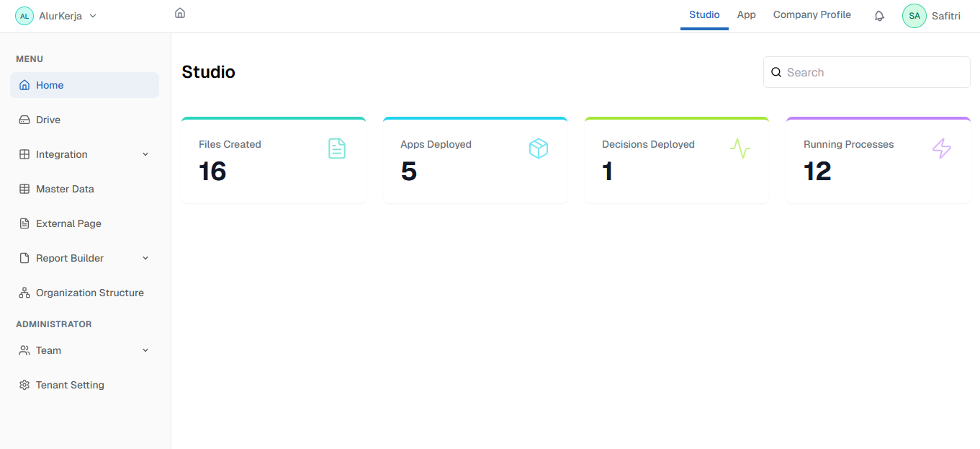
Task: Click into the Search field
Action: pos(873,72)
